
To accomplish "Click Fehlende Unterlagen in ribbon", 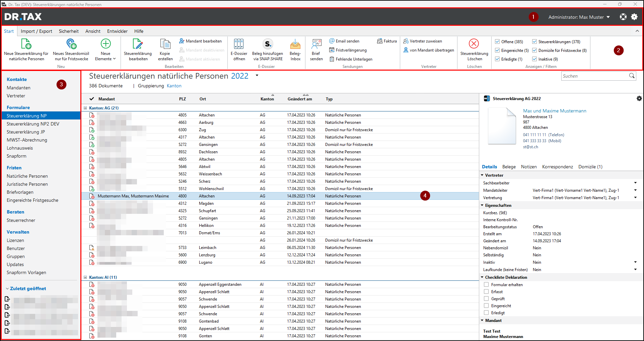I will pos(351,59).
